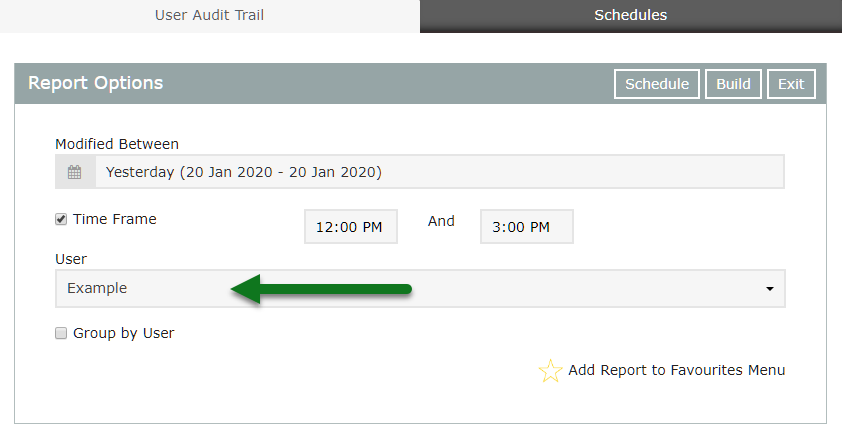The height and width of the screenshot is (436, 842).
Task: Click the User field label
Action: tap(71, 259)
